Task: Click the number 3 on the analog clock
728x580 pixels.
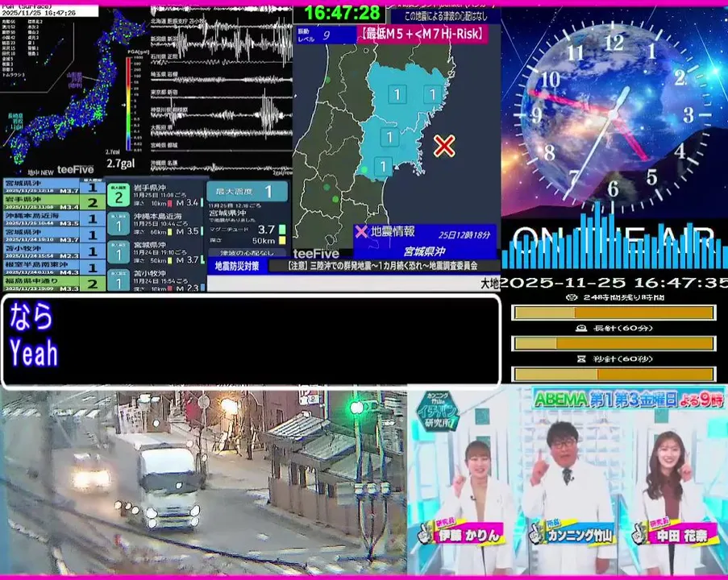Action: (688, 114)
